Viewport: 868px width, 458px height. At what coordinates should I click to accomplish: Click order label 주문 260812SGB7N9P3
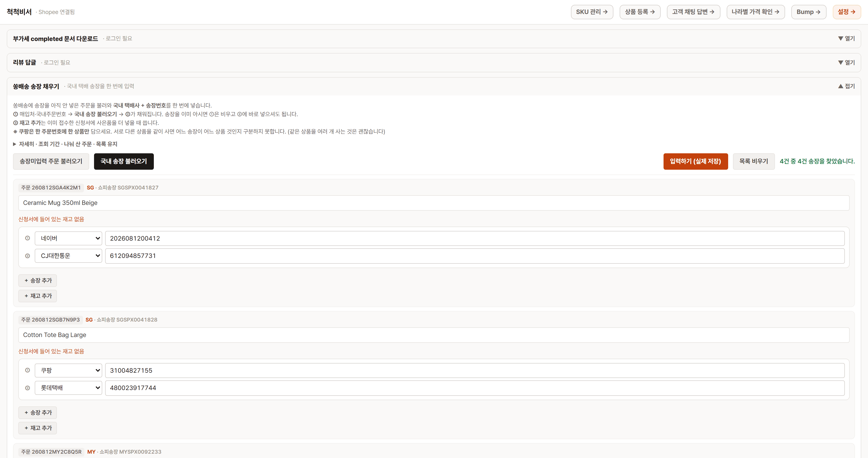[x=51, y=320]
